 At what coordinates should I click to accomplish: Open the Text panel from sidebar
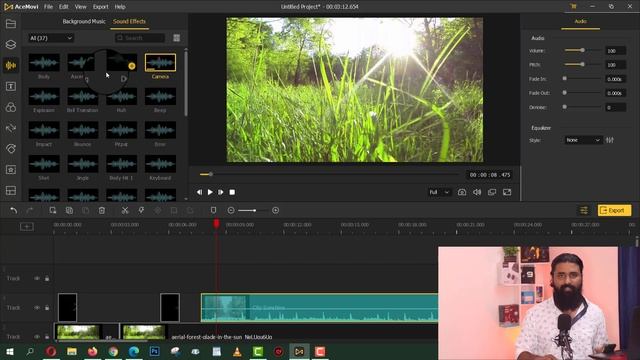(x=11, y=86)
